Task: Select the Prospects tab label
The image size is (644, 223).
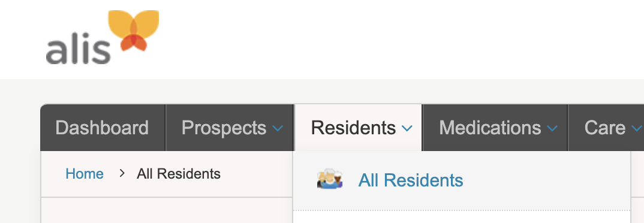Action: (224, 128)
